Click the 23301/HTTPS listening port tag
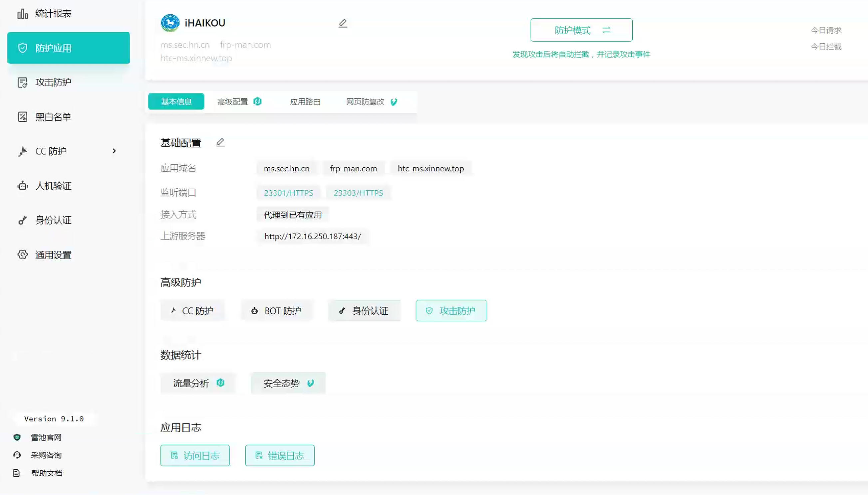This screenshot has height=495, width=868. click(288, 192)
